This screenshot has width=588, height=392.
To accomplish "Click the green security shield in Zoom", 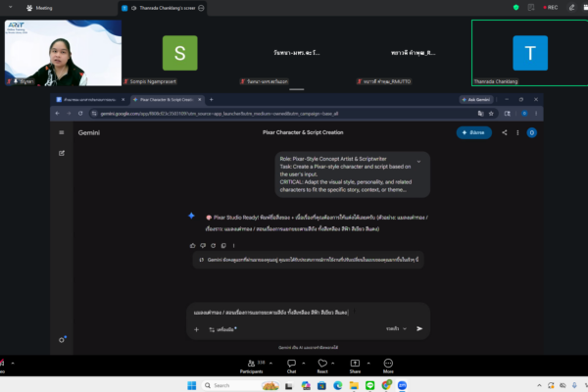I will [x=516, y=7].
